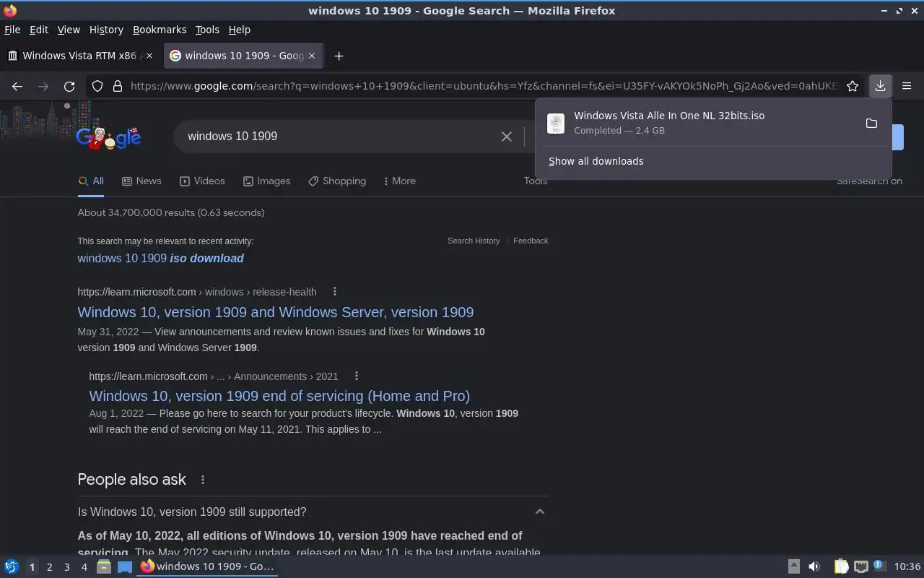Open Windows 10 version 1909 and Server result
Viewport: 924px width, 578px height.
pos(276,312)
